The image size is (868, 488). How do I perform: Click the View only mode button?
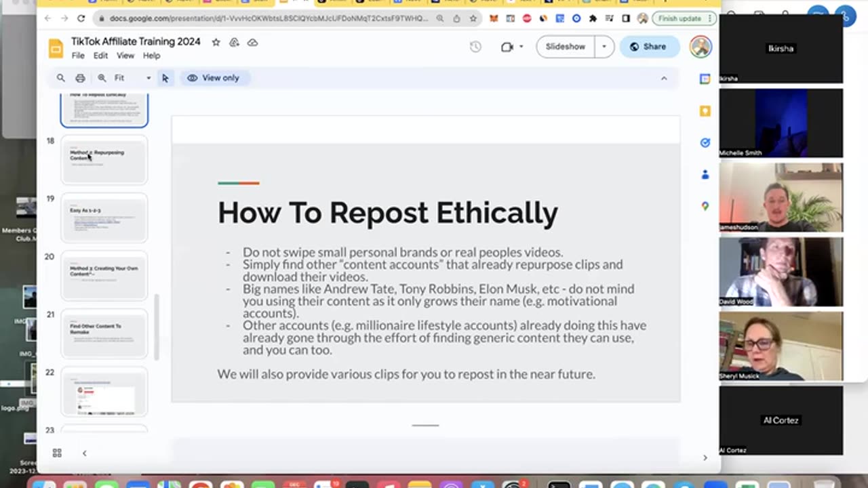(214, 78)
